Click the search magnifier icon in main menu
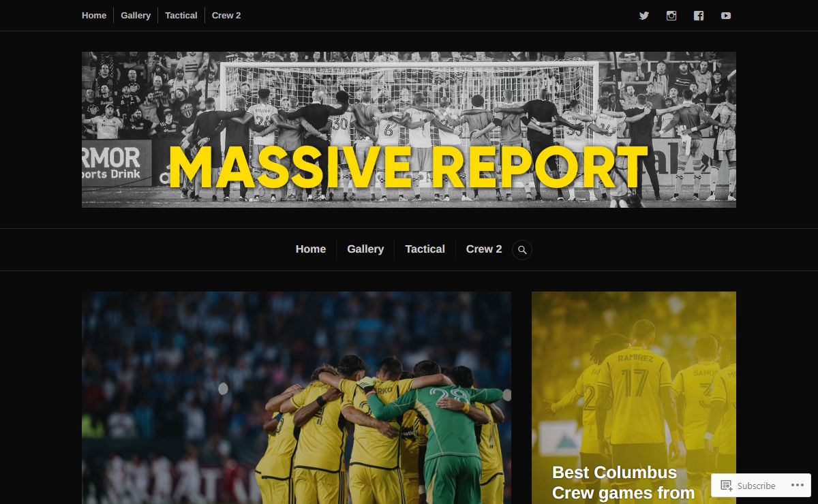Image resolution: width=818 pixels, height=504 pixels. (x=522, y=250)
